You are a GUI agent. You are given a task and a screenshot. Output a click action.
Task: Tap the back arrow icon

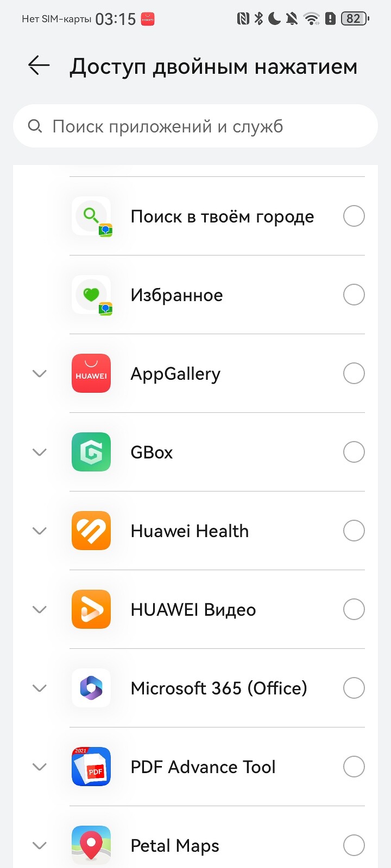pos(39,66)
